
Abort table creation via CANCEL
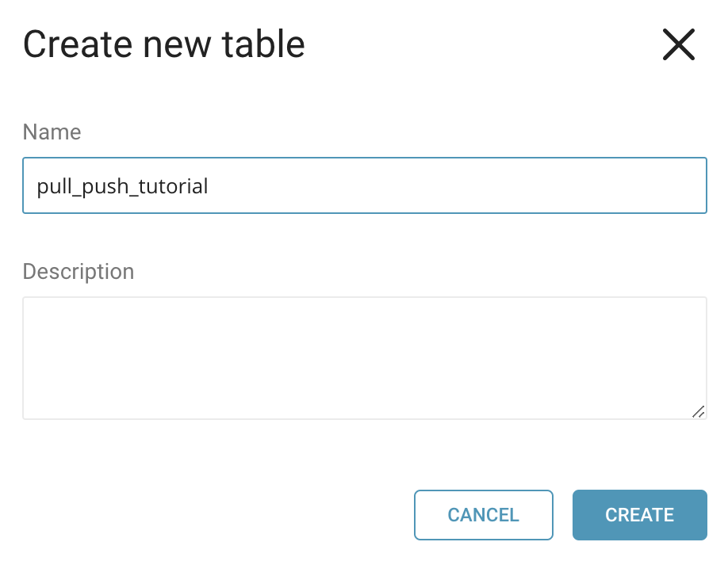[483, 515]
